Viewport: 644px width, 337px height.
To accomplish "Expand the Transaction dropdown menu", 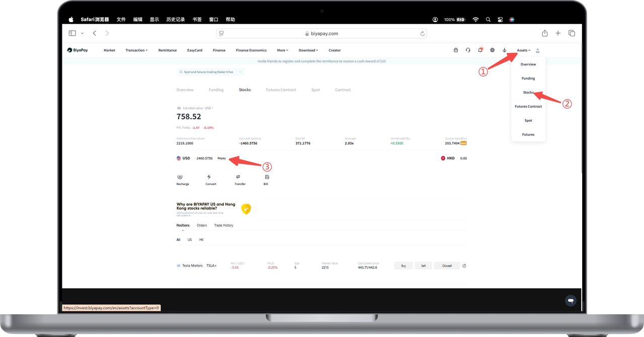I will tap(136, 50).
